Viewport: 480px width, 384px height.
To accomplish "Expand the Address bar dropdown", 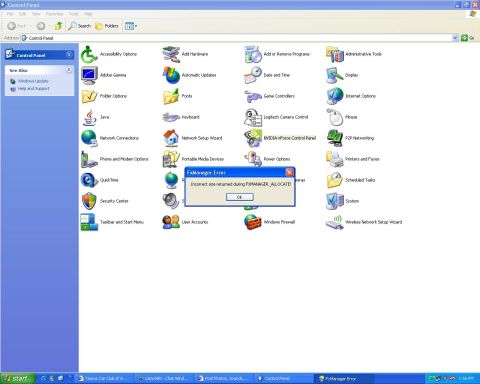I will (x=455, y=38).
